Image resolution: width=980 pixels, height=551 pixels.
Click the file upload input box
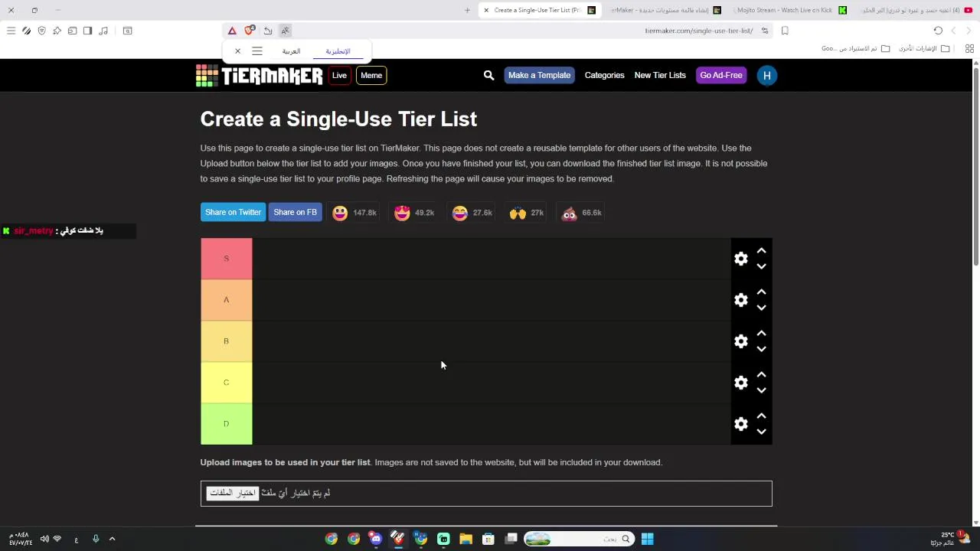486,494
